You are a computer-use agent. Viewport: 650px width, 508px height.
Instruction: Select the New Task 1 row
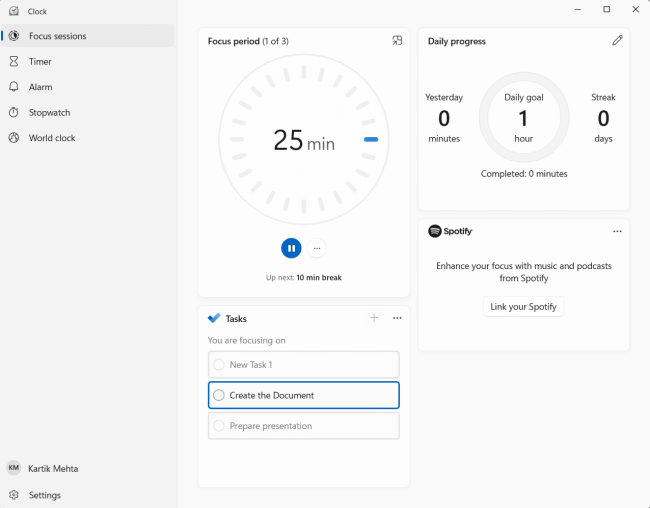tap(304, 365)
